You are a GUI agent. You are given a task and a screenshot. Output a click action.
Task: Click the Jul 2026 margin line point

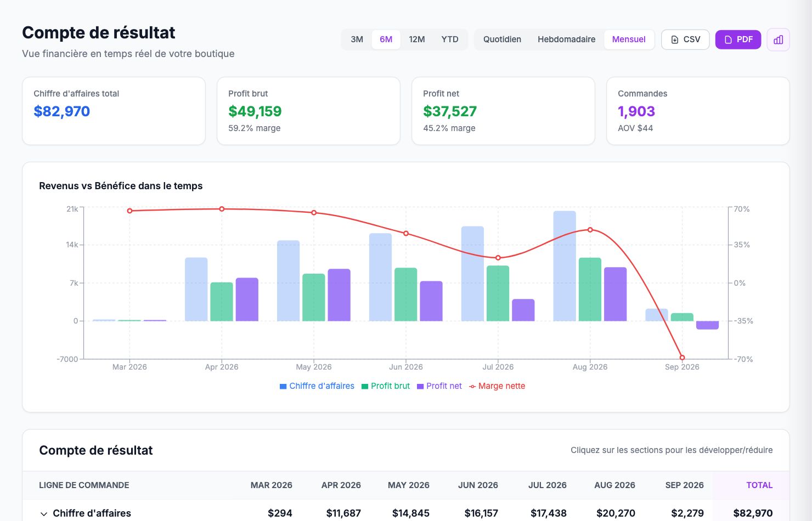pos(498,258)
